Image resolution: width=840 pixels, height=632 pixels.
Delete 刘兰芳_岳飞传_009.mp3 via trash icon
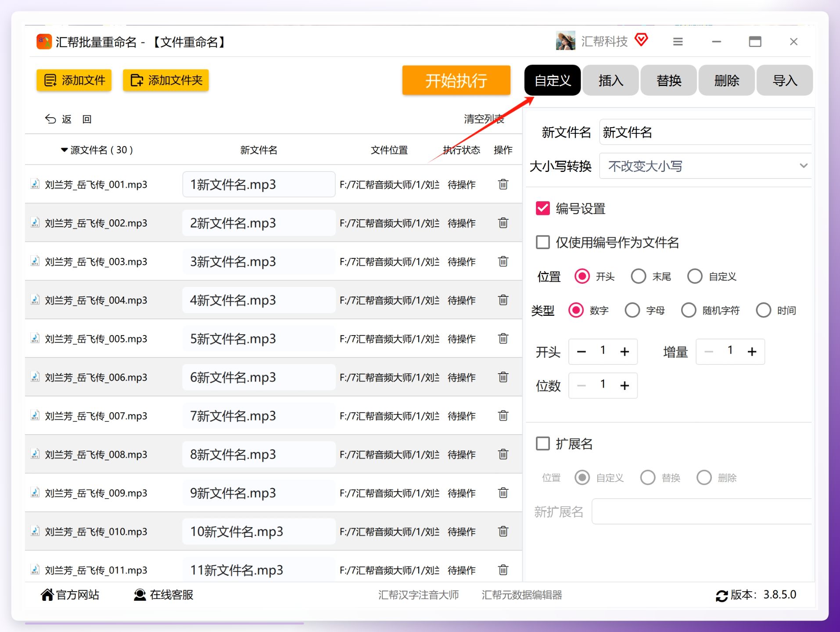point(503,493)
